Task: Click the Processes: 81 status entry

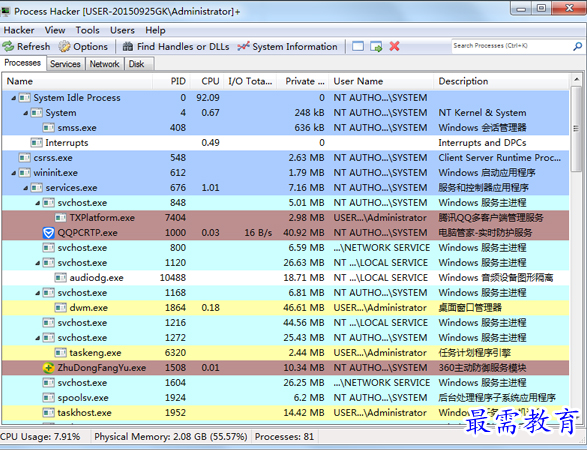Action: [285, 437]
